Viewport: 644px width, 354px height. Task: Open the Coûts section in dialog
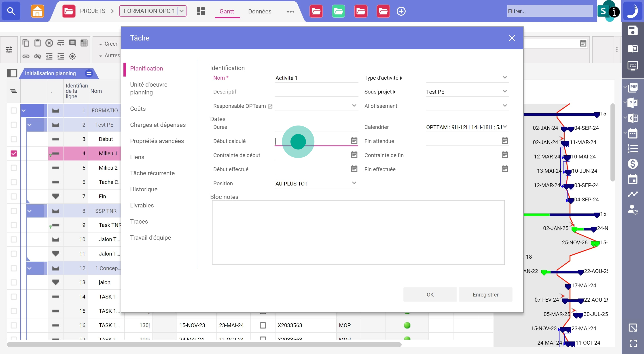(x=138, y=109)
